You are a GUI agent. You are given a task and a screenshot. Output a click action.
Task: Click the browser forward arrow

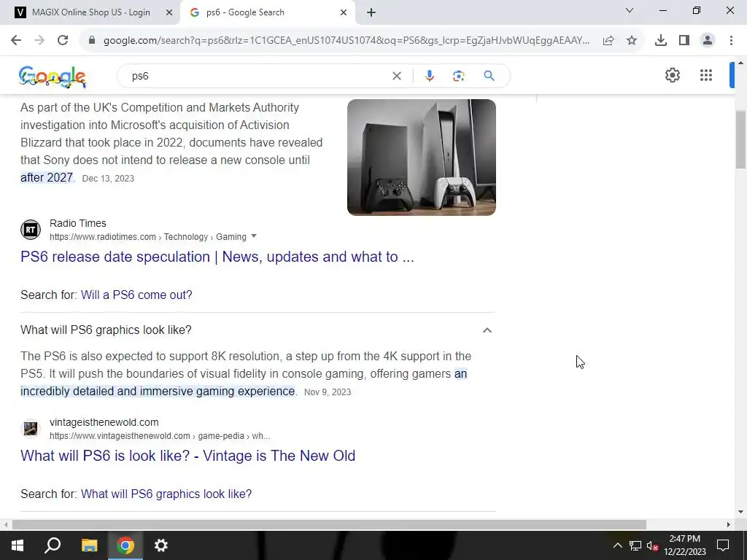39,41
